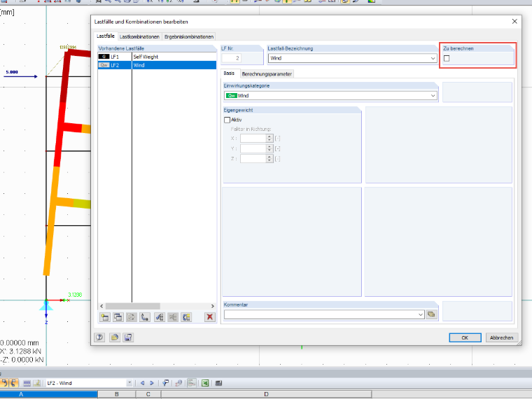Click column header D in the table
Viewport: 532px width, 399px height.
coord(266,394)
